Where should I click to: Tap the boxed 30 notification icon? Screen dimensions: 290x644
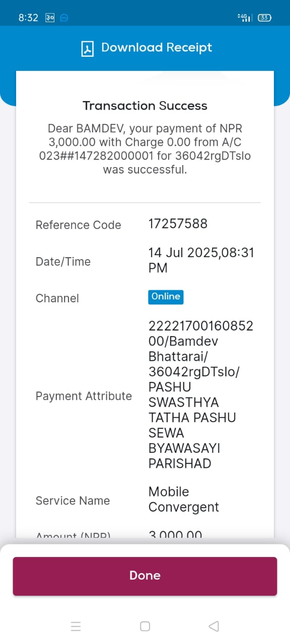point(50,18)
